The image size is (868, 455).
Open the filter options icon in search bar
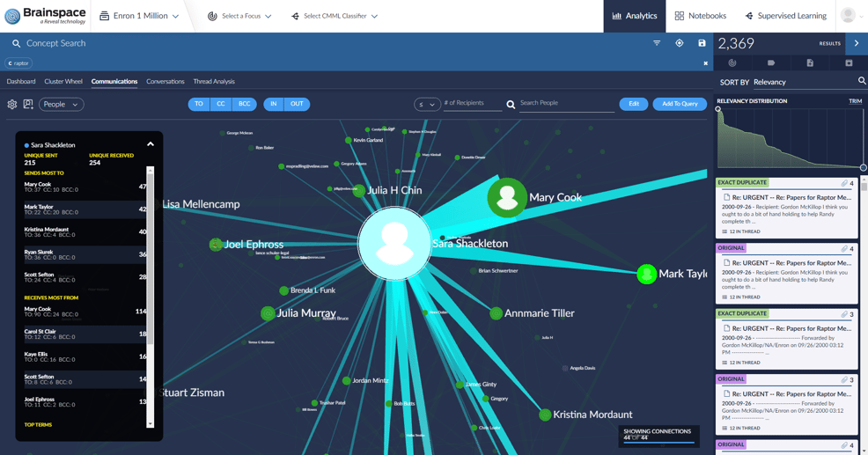point(657,43)
